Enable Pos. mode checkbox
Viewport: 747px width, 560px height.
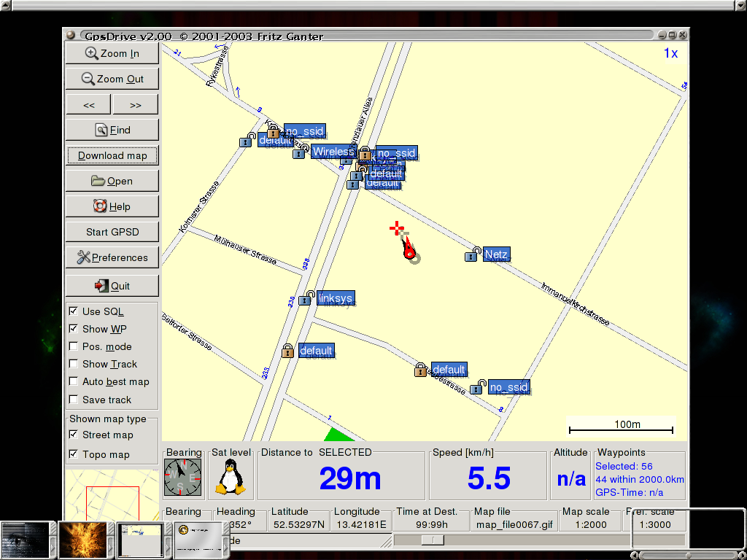74,346
